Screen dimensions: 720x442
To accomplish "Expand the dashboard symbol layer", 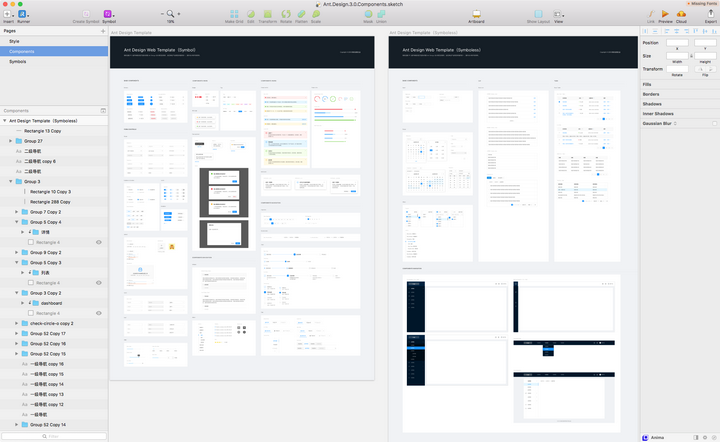I will click(x=22, y=303).
